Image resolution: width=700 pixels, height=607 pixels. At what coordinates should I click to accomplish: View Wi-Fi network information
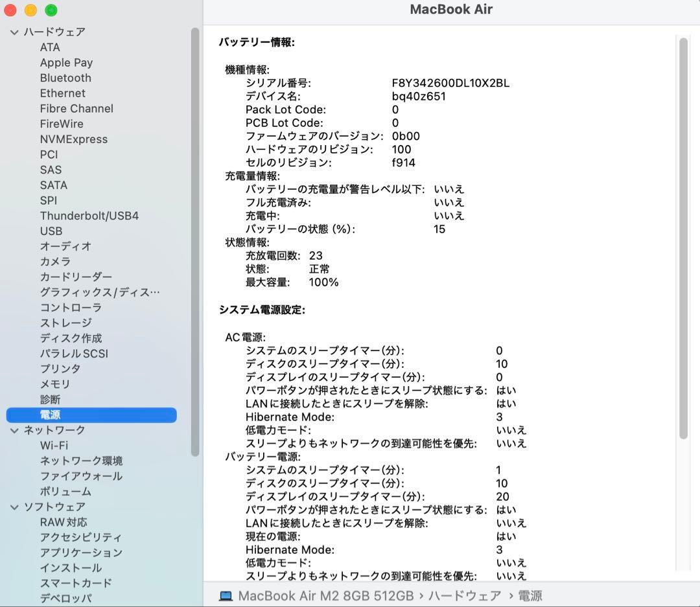(x=54, y=445)
